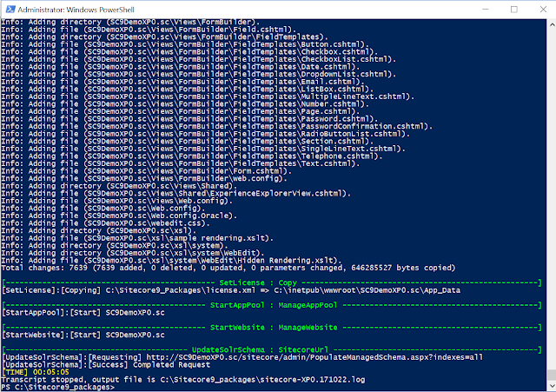The image size is (556, 392).
Task: Click the scrollbar up arrow
Action: point(552,25)
